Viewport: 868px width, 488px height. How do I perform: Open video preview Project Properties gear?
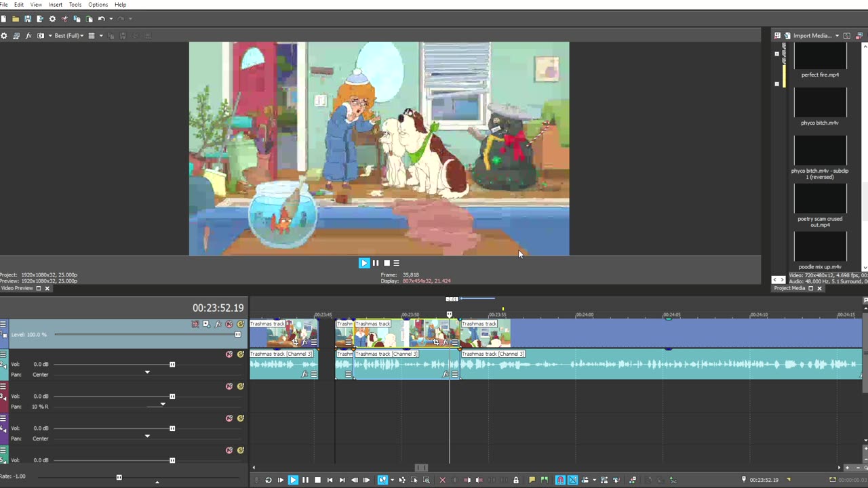point(4,36)
